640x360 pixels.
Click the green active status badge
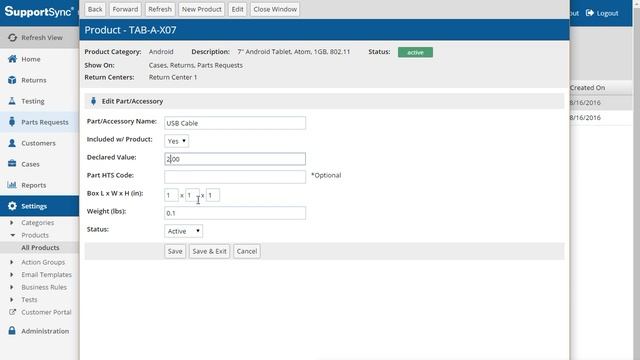pyautogui.click(x=415, y=52)
